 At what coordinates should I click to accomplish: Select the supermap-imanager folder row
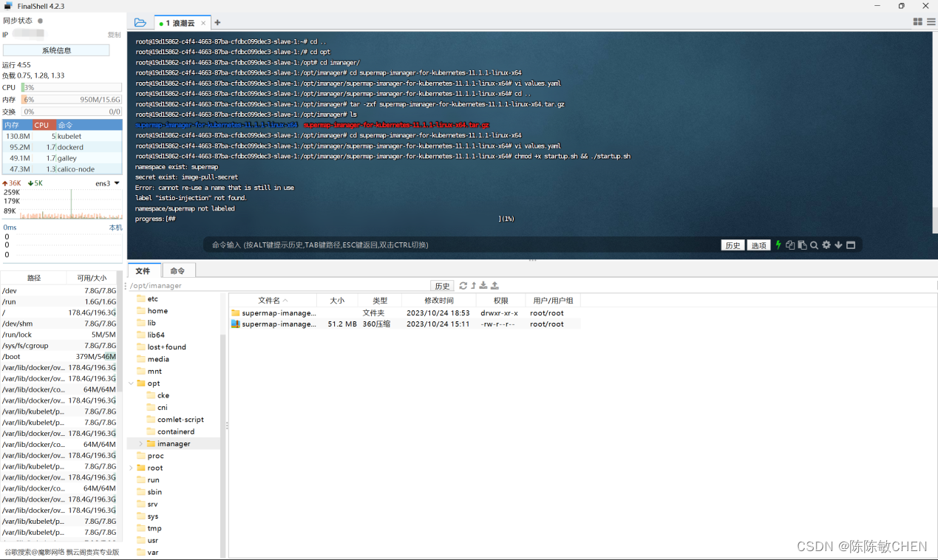point(404,313)
